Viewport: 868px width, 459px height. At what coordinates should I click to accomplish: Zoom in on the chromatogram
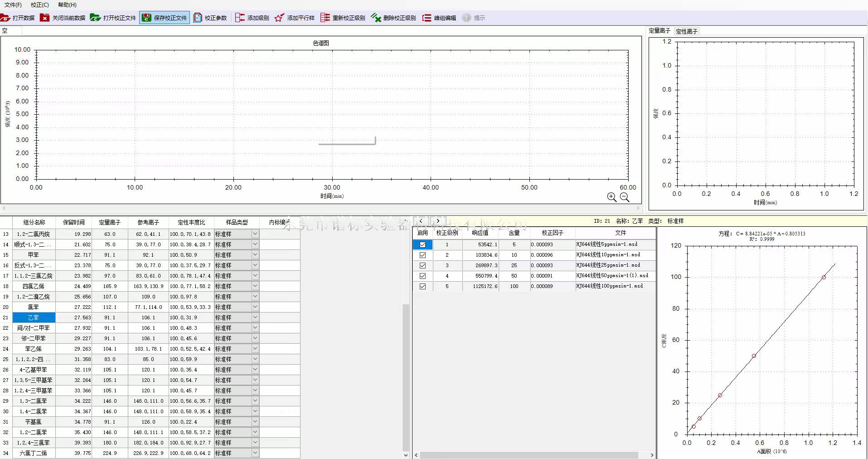(611, 197)
